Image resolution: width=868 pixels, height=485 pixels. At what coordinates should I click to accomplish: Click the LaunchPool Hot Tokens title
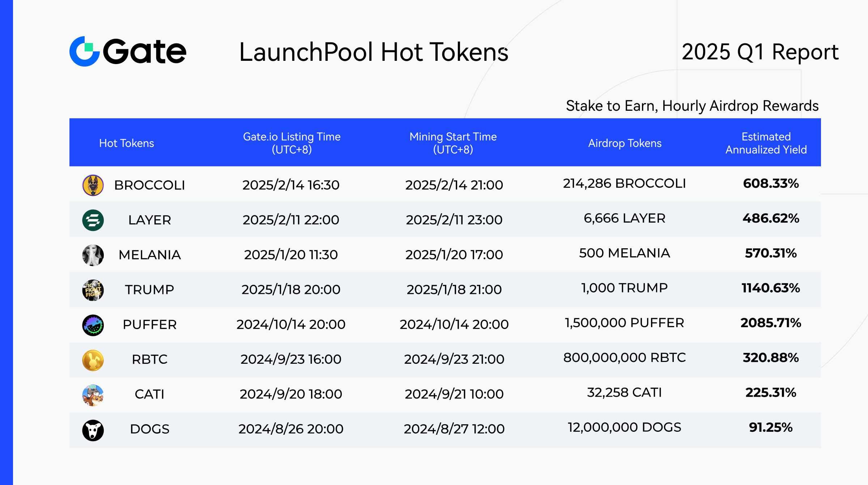point(374,52)
